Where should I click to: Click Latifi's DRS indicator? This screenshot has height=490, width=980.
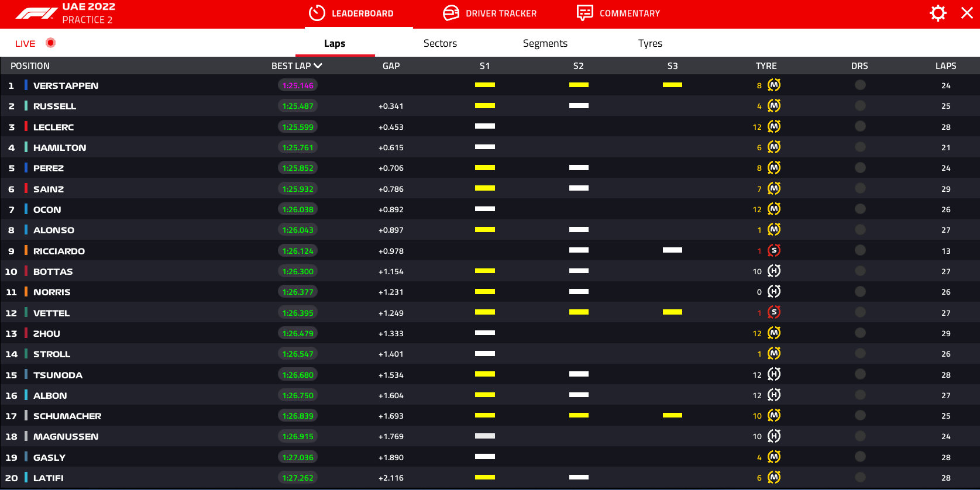click(x=860, y=477)
